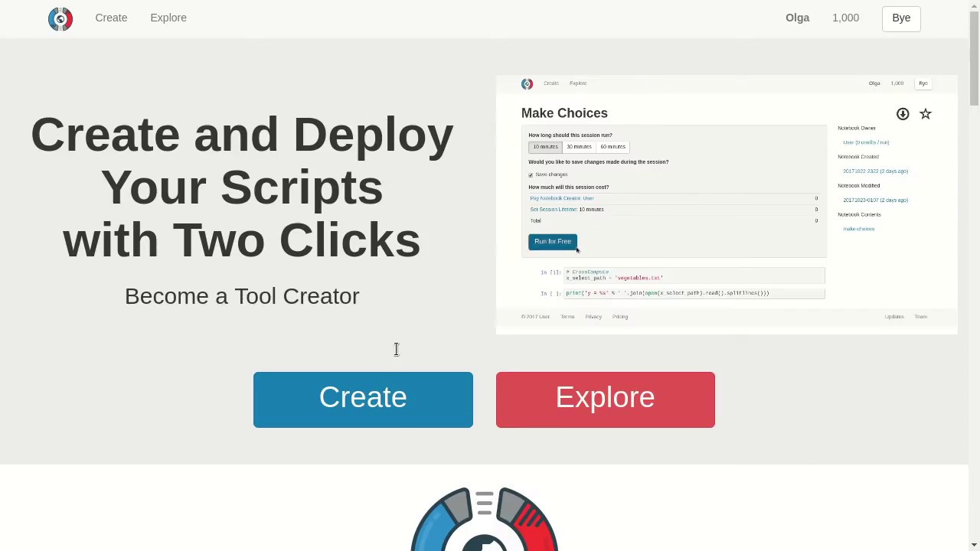980x551 pixels.
Task: Open the Explore menu item in the top navigation
Action: (168, 18)
